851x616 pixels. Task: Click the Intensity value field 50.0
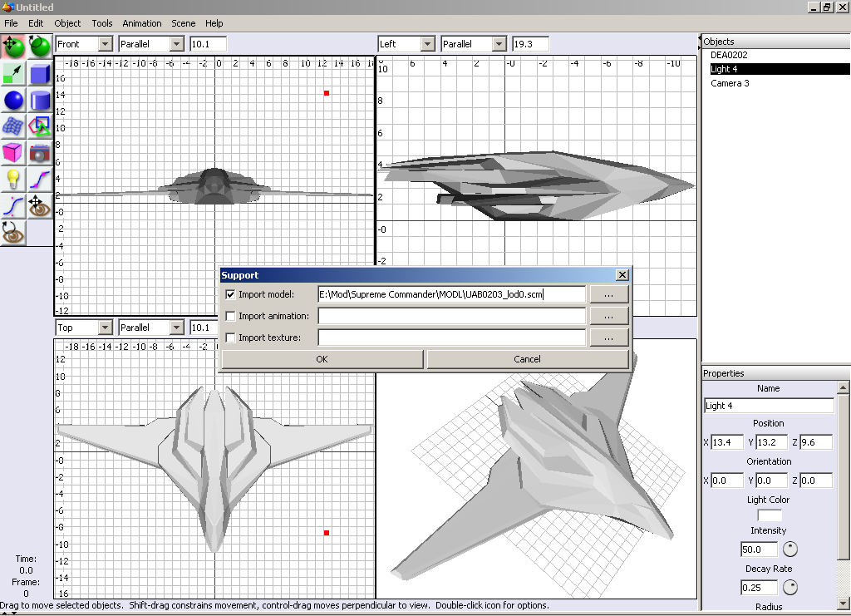tap(760, 549)
